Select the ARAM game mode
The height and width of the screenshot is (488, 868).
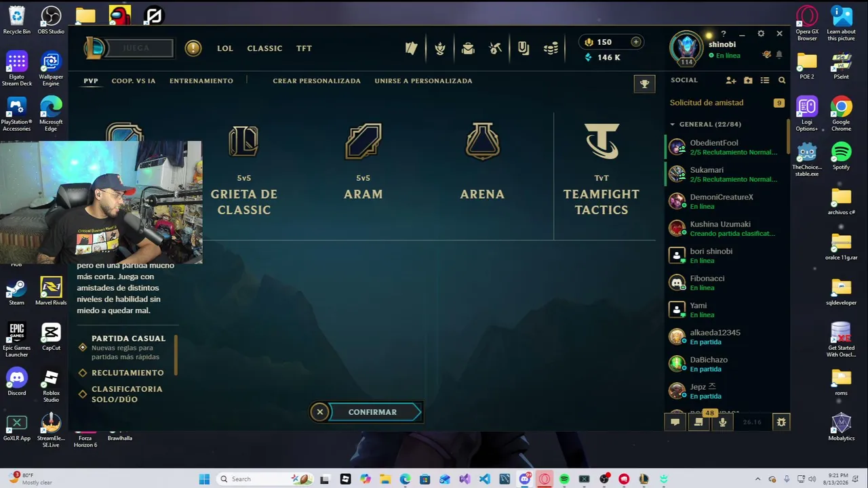(x=363, y=163)
